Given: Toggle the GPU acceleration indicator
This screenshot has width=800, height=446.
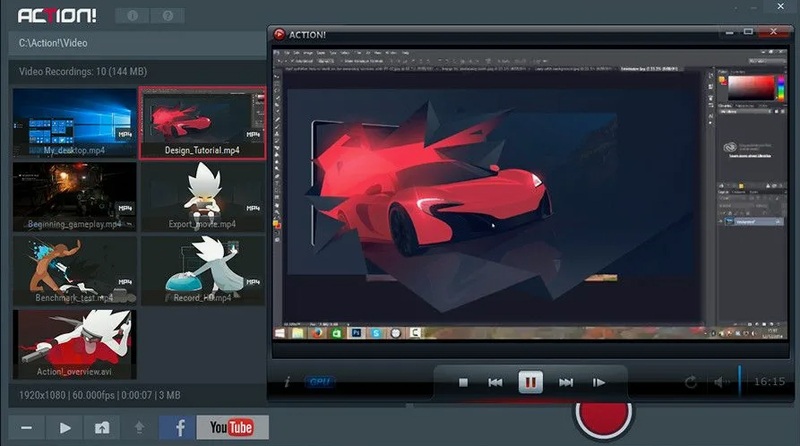Looking at the screenshot, I should click(x=320, y=382).
